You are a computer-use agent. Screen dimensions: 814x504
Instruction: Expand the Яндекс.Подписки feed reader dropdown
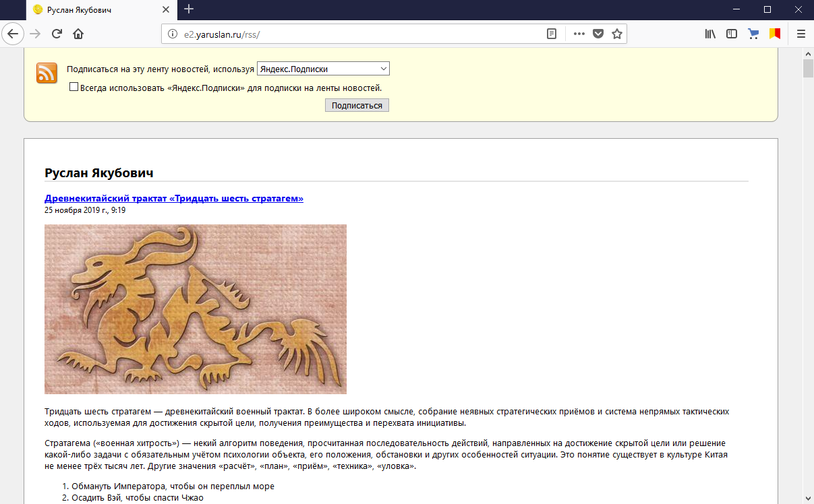tap(323, 69)
